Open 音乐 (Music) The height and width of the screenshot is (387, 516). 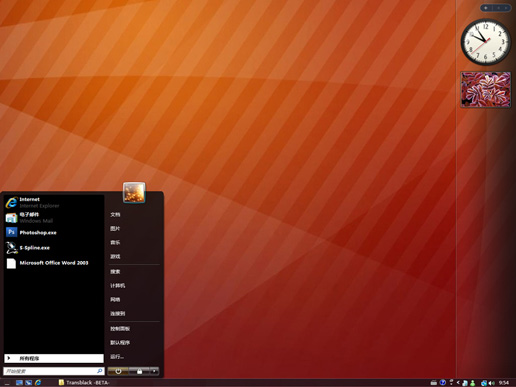[x=115, y=242]
